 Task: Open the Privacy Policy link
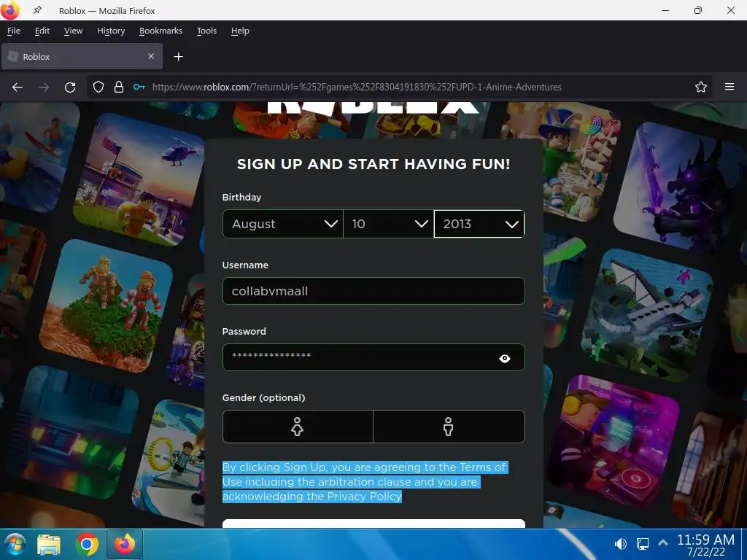[365, 496]
